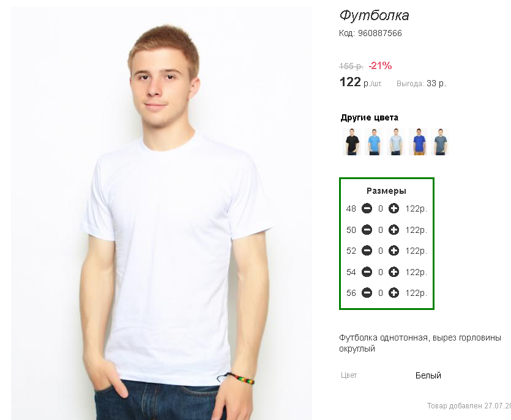Click the size 48 quantity value
This screenshot has width=511, height=420.
click(x=380, y=208)
